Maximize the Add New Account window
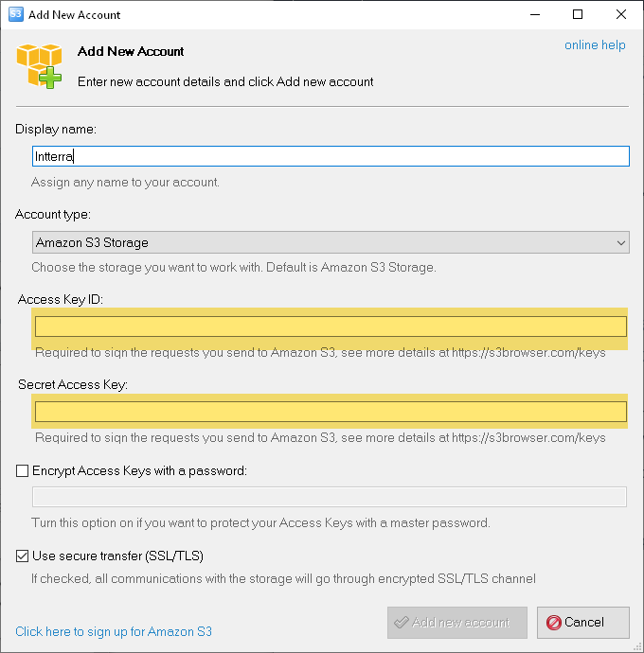This screenshot has width=644, height=653. click(x=578, y=14)
